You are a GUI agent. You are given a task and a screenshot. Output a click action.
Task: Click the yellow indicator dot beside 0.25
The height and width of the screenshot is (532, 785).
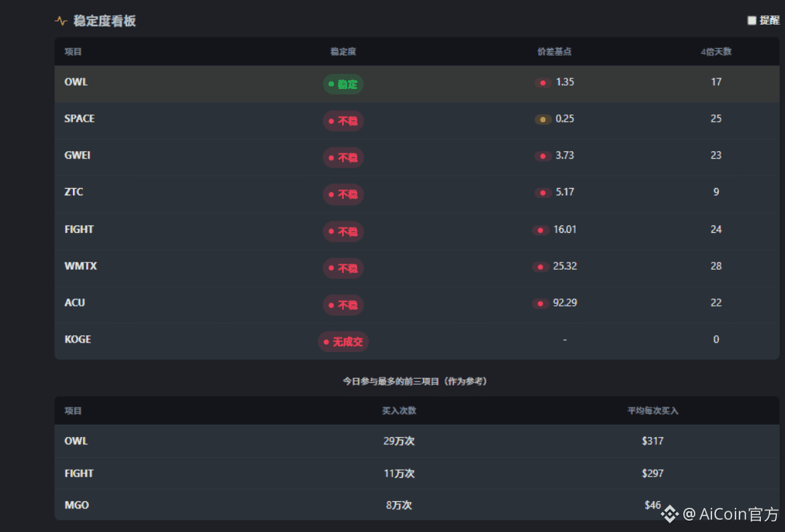click(543, 119)
